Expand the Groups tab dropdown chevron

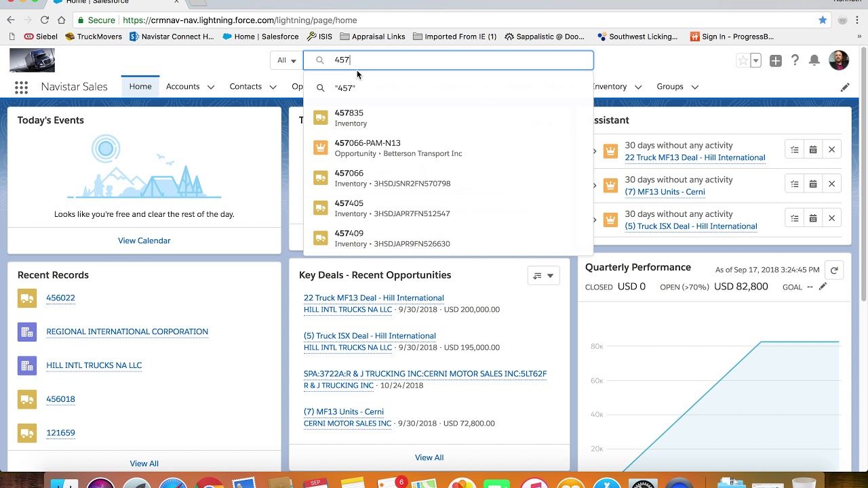pos(695,87)
